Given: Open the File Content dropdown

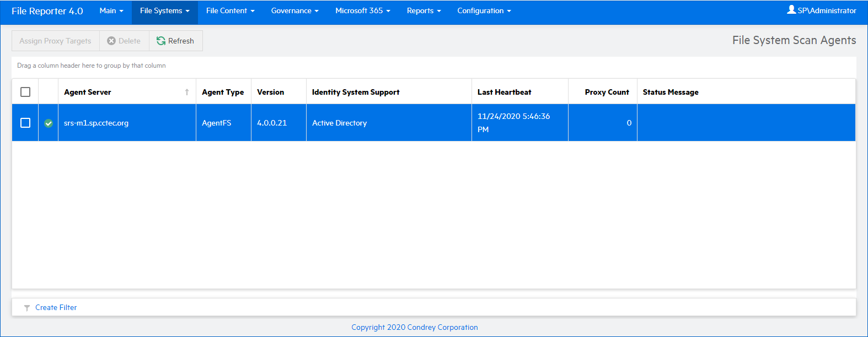Looking at the screenshot, I should coord(230,11).
